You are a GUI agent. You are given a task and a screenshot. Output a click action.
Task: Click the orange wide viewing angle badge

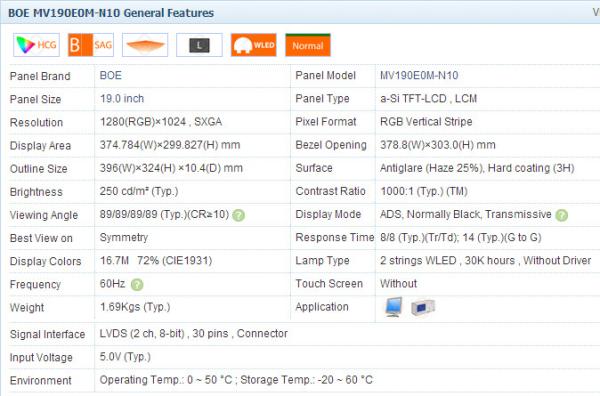[x=145, y=45]
